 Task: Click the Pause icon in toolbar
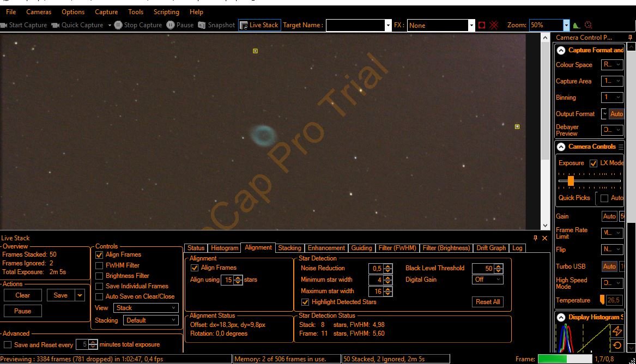(x=171, y=25)
